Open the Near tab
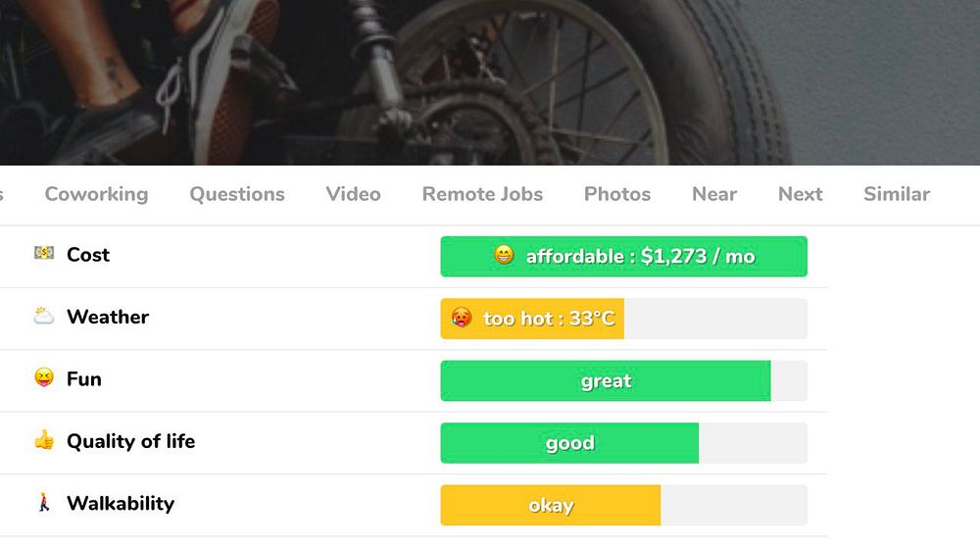Image resolution: width=980 pixels, height=547 pixels. 714,194
